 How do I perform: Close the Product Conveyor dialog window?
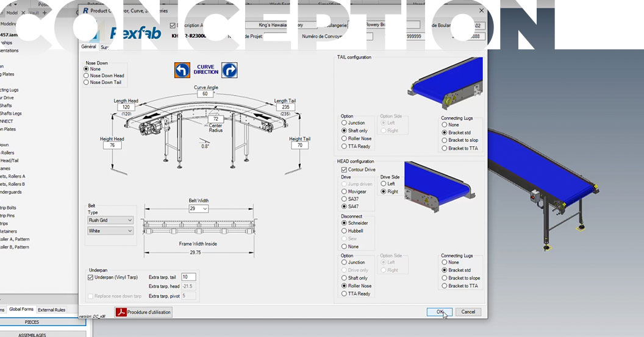[481, 10]
